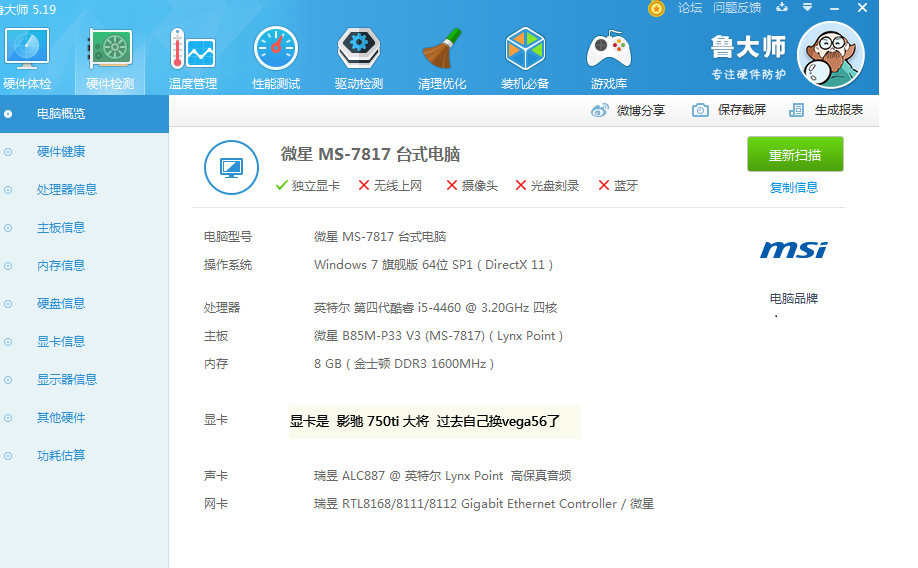Click the 鲁大师 专注硬件防护 logo text
Image resolution: width=918 pixels, height=568 pixels.
[748, 57]
